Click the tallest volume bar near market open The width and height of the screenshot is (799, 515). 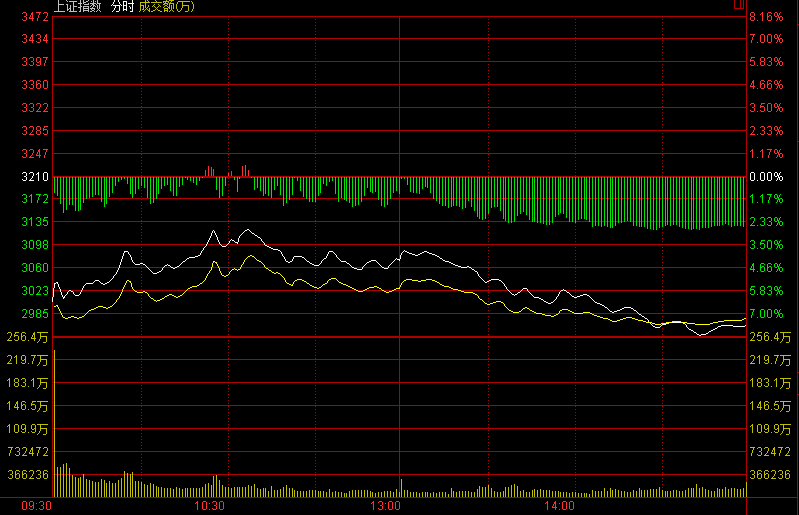[x=66, y=480]
